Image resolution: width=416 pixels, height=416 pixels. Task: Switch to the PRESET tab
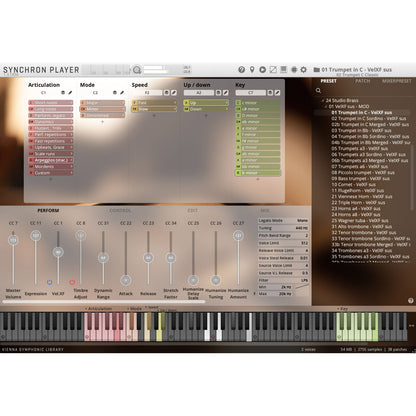click(x=328, y=81)
